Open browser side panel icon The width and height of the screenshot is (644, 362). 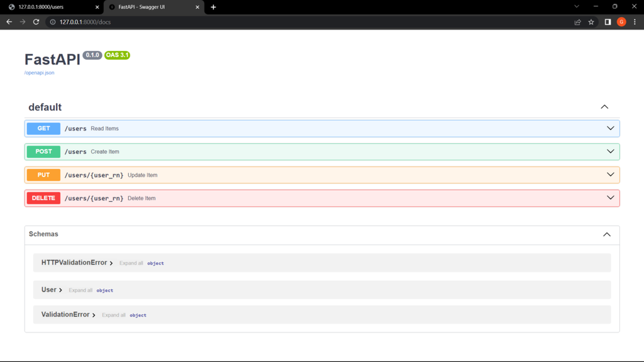click(608, 22)
